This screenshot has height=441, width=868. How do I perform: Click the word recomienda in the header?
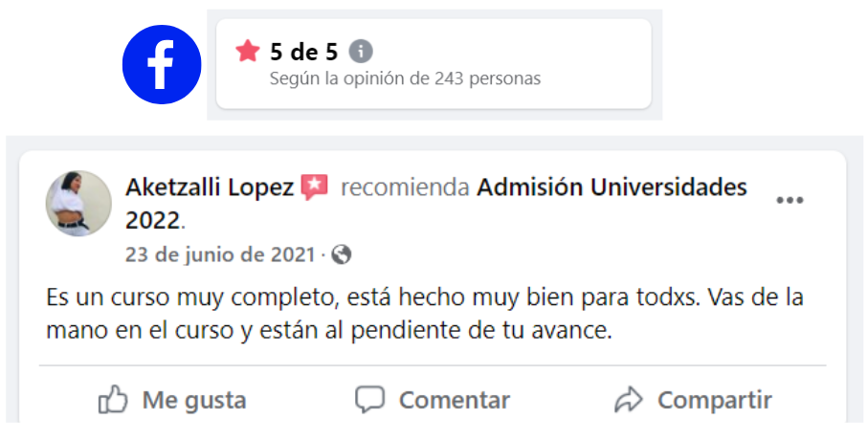pos(405,187)
